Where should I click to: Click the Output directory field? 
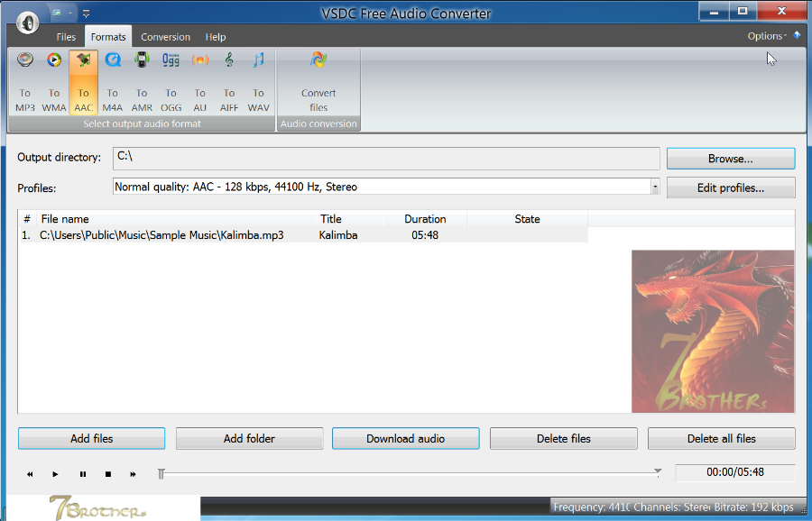(x=386, y=158)
